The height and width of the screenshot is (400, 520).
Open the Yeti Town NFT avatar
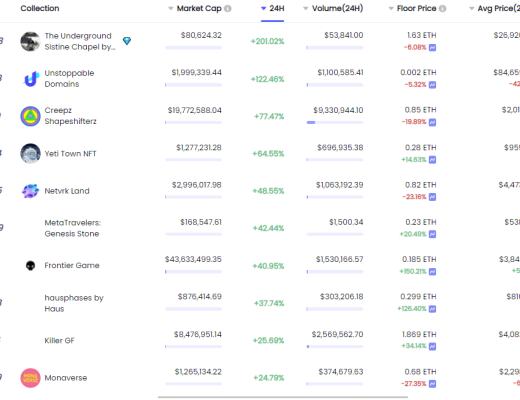(30, 153)
